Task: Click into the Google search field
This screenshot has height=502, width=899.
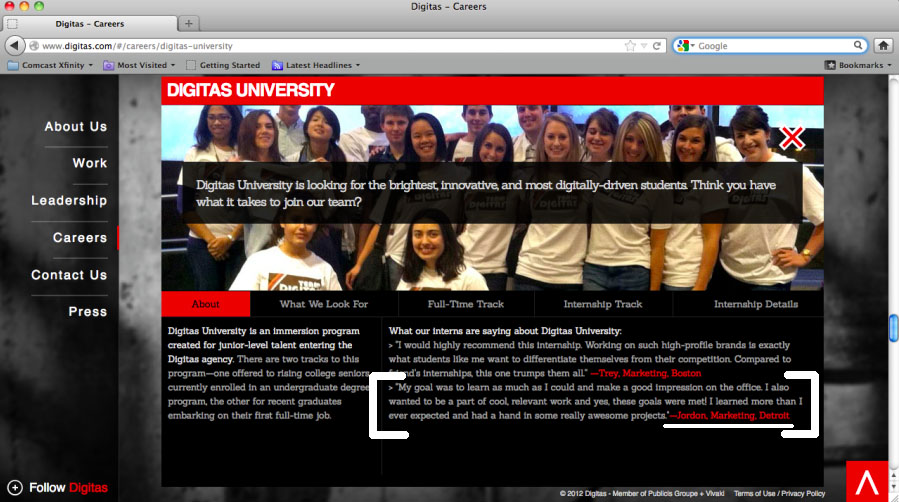Action: (770, 46)
